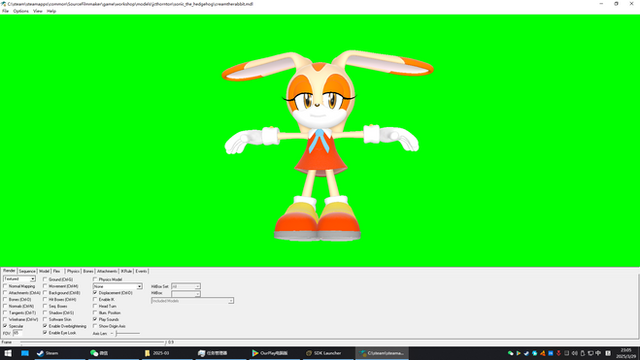
Task: Expand the None dropdown under Physics Model
Action: (118, 287)
